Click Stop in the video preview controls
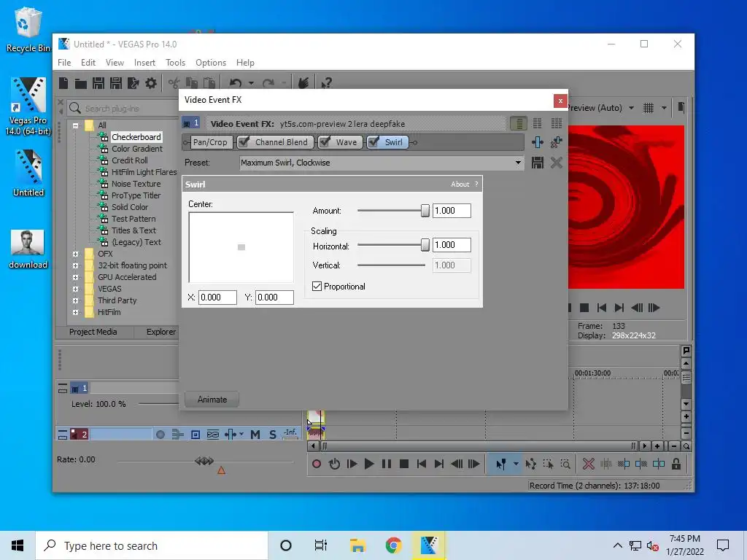Viewport: 747px width, 560px height. [584, 308]
